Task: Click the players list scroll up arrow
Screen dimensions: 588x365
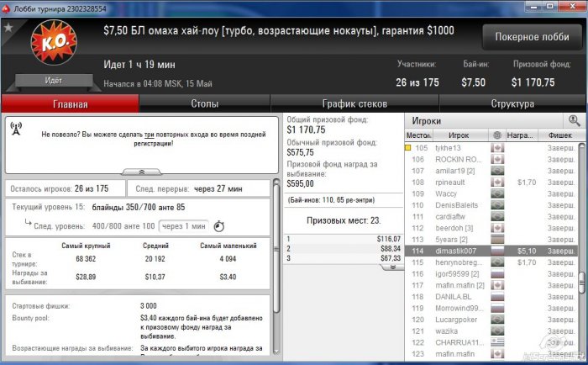Action: (582, 145)
